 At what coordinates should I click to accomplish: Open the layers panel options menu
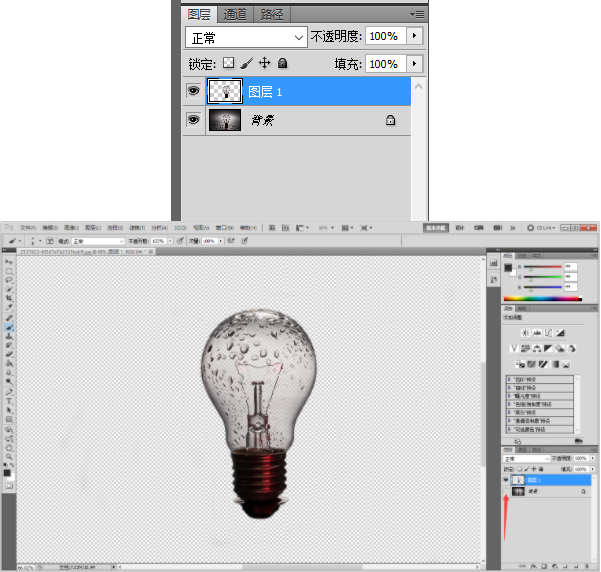tap(417, 14)
